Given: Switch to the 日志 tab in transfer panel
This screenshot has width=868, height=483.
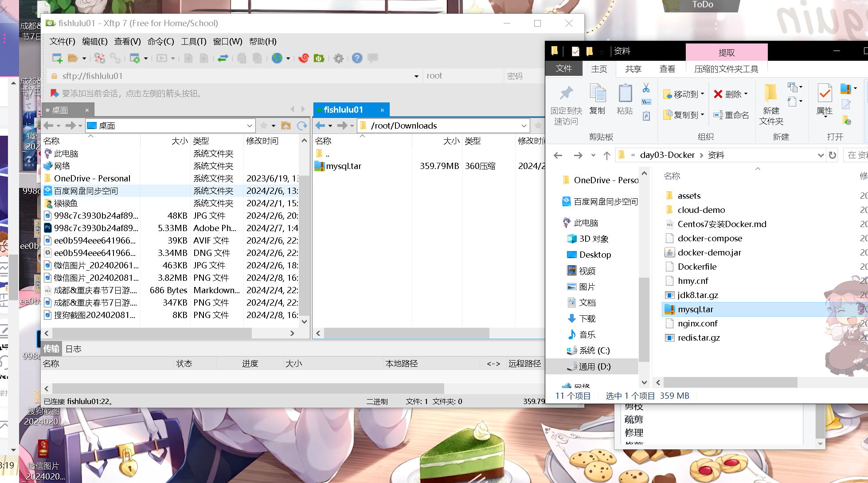Looking at the screenshot, I should click(73, 349).
